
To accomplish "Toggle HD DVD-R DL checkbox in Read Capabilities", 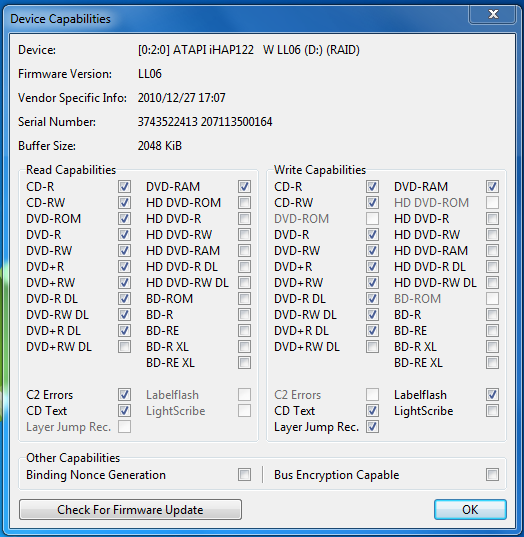I will pos(244,266).
